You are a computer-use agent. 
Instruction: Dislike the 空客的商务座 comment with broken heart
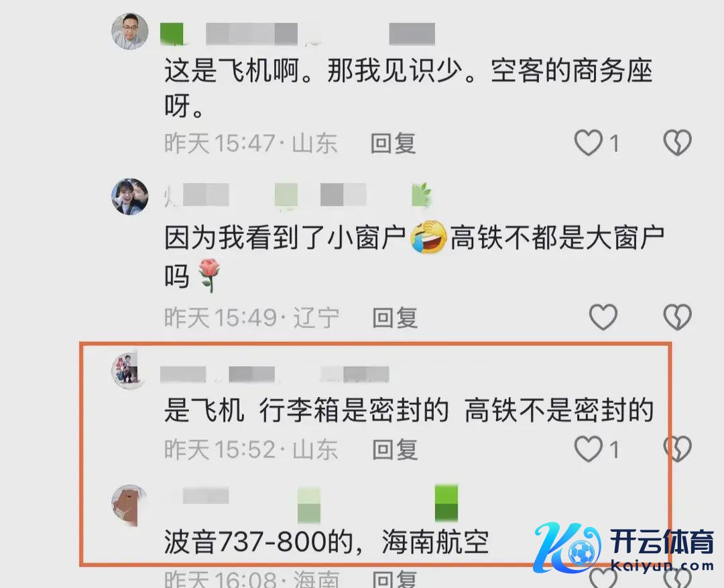677,142
